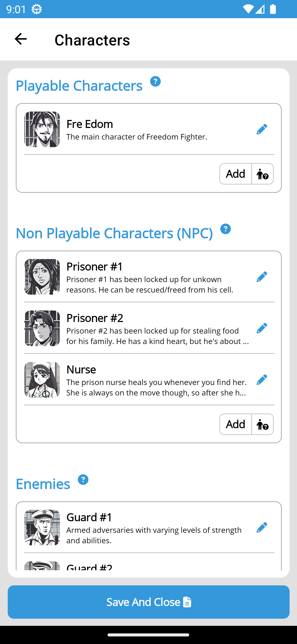Edit Prisoner #2 via pencil icon
This screenshot has height=644, width=297.
262,328
